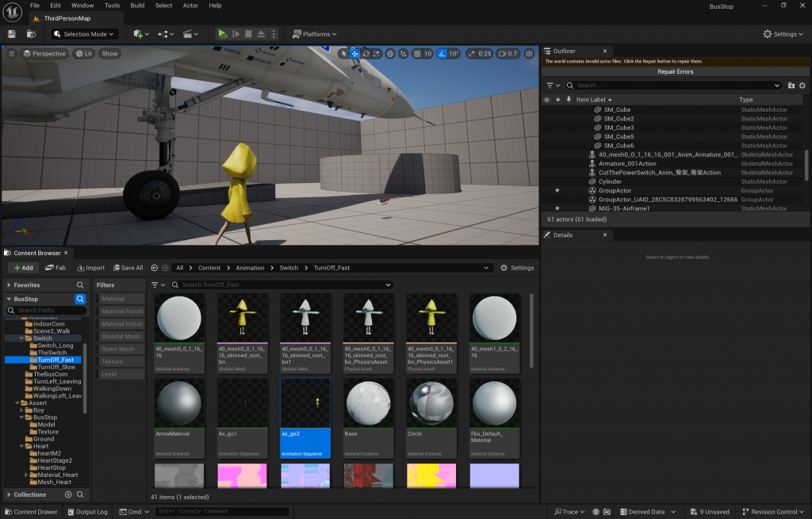The height and width of the screenshot is (519, 812).
Task: Open the main toolbar Settings menu
Action: [x=783, y=34]
